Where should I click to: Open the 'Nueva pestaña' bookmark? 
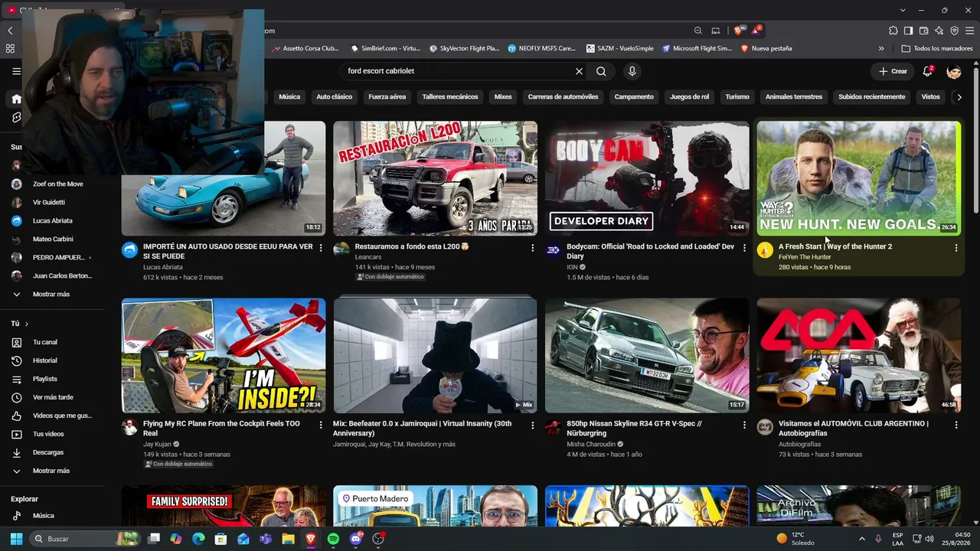click(766, 48)
